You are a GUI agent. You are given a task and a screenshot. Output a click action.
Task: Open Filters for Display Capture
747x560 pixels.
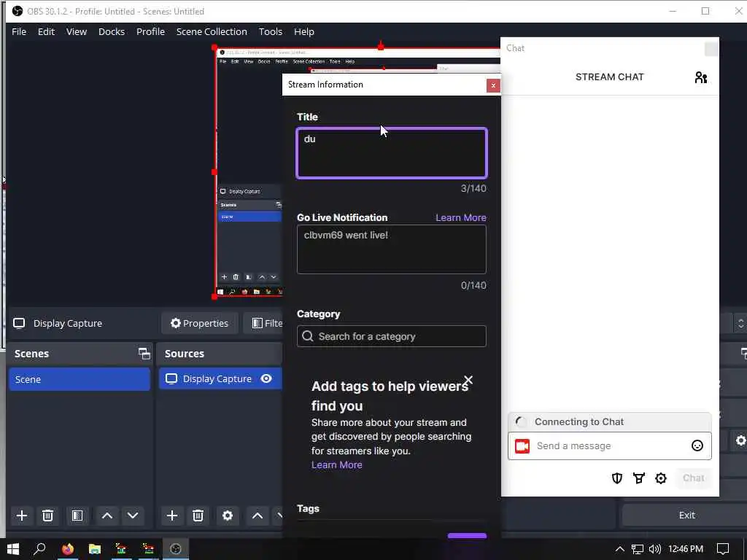point(263,323)
